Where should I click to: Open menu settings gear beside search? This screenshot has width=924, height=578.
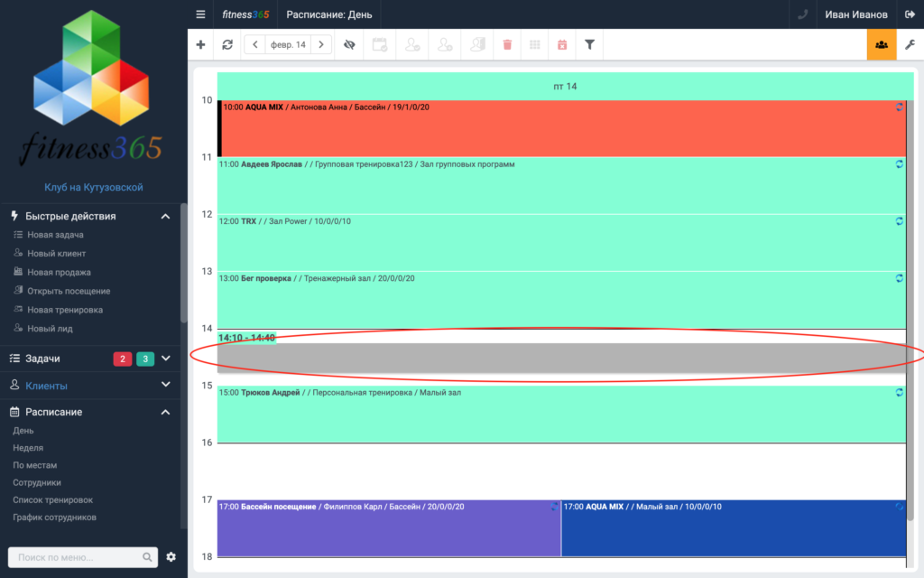point(171,557)
